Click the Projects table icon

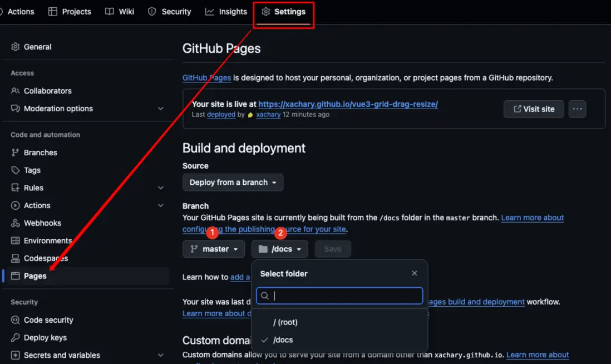click(x=53, y=12)
